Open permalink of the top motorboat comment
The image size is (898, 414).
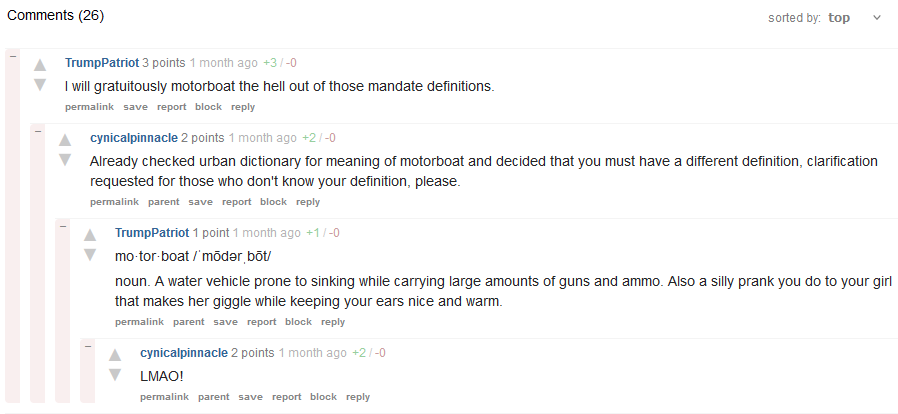(x=89, y=107)
